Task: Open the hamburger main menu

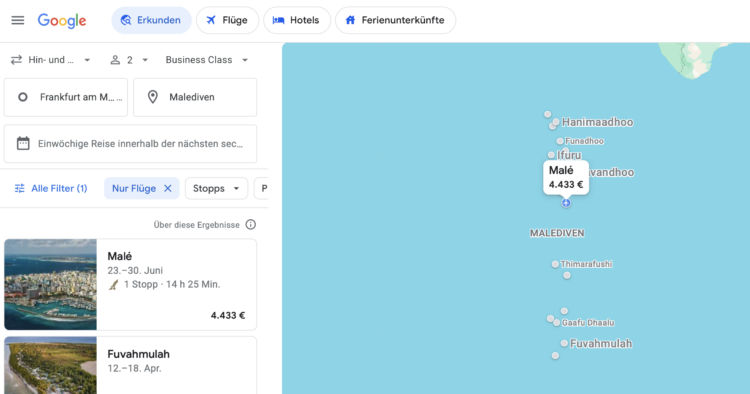Action: pyautogui.click(x=18, y=20)
